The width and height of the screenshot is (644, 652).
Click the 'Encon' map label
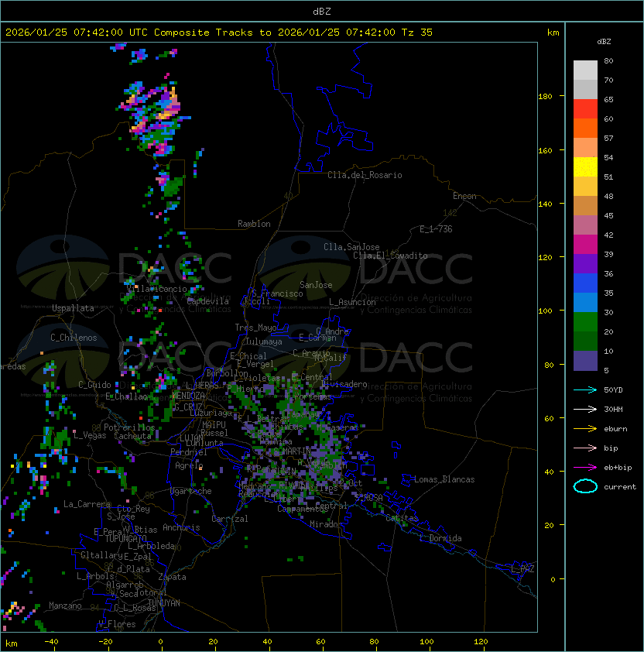[x=464, y=196]
